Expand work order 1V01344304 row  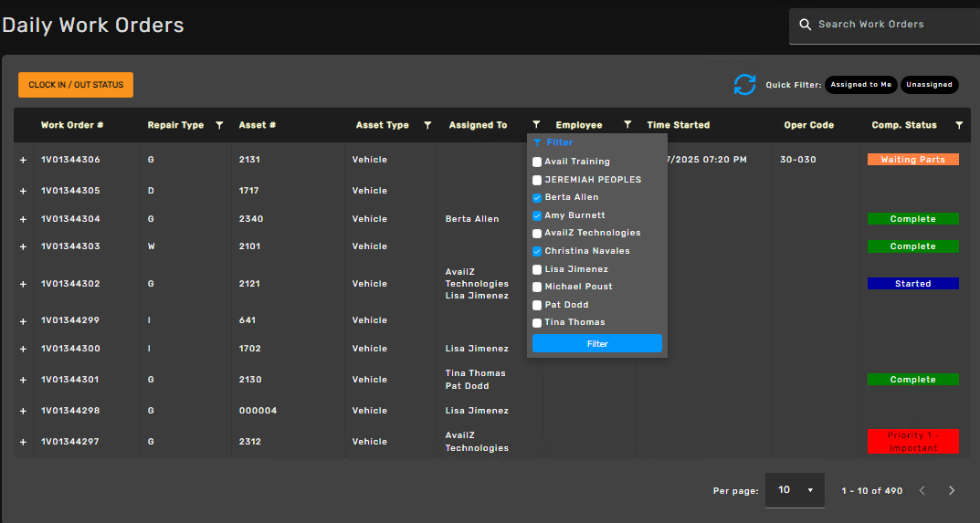23,219
